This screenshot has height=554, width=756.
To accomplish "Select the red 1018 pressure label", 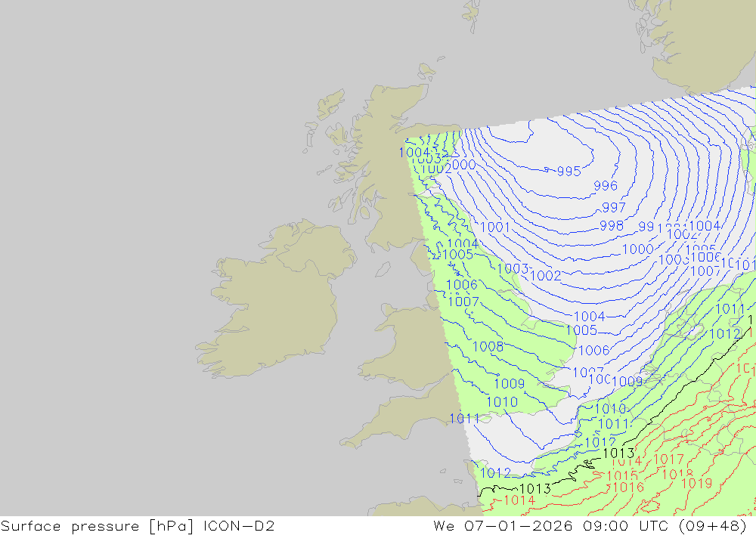I will (x=677, y=474).
